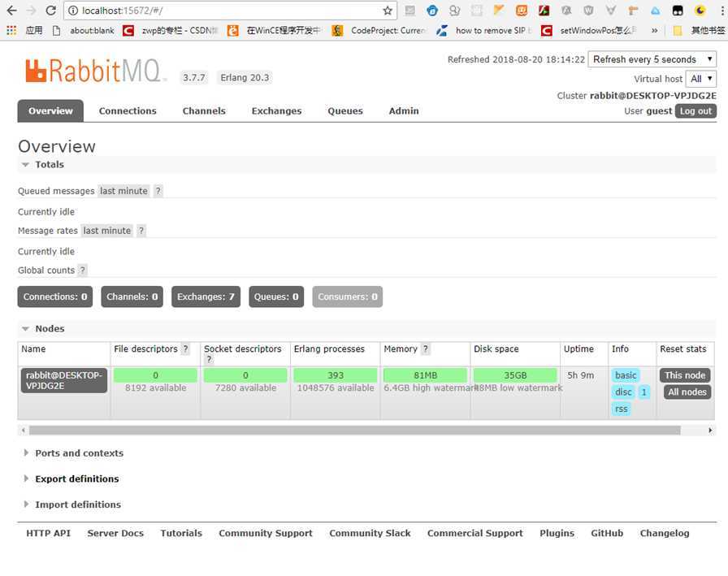This screenshot has width=728, height=576.
Task: Open the CodeProject bookmark
Action: click(x=379, y=30)
